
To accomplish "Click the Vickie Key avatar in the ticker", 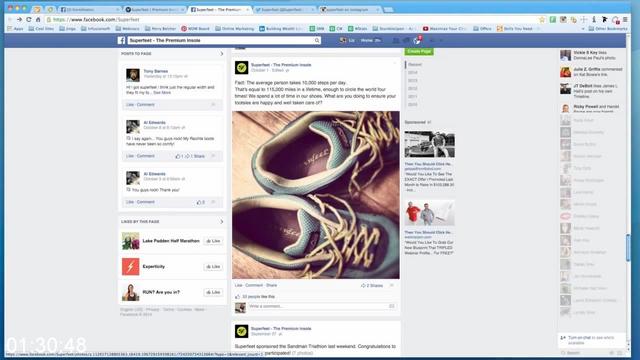I will pyautogui.click(x=565, y=55).
